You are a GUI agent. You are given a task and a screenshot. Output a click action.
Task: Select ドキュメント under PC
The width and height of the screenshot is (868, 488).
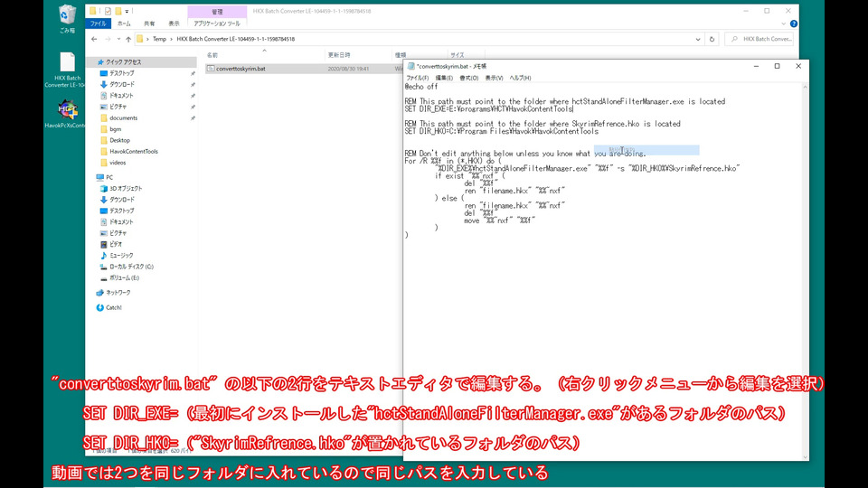[x=122, y=222]
